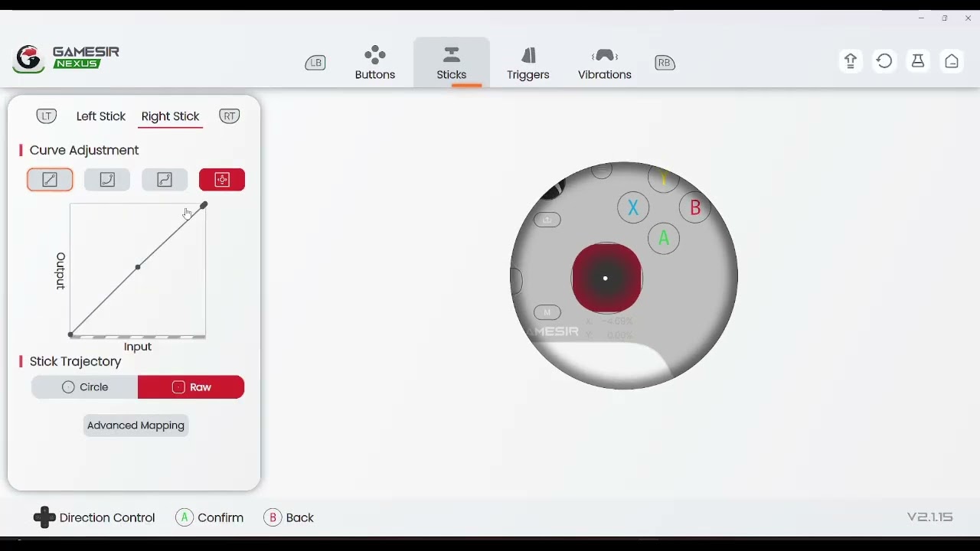Click the upload profile icon
The width and height of the screenshot is (980, 551).
851,61
